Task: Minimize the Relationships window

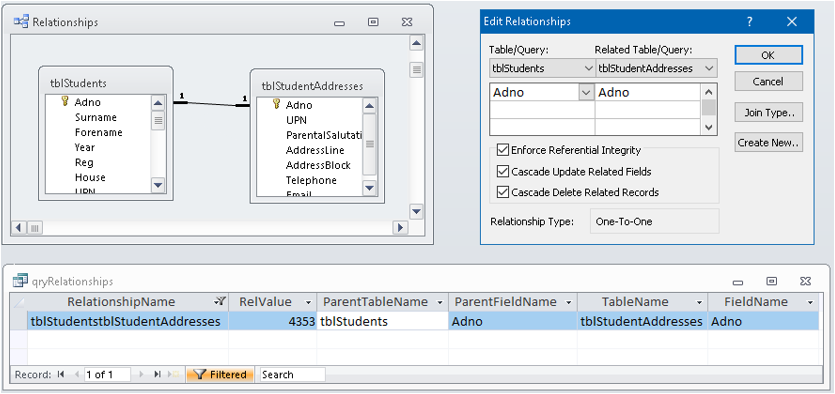Action: (339, 23)
